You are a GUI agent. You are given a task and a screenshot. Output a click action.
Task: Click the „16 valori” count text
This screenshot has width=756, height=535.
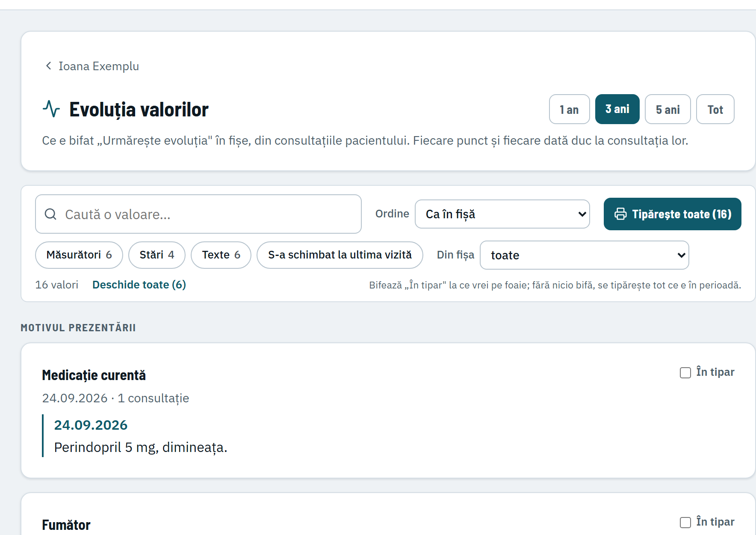(x=57, y=285)
